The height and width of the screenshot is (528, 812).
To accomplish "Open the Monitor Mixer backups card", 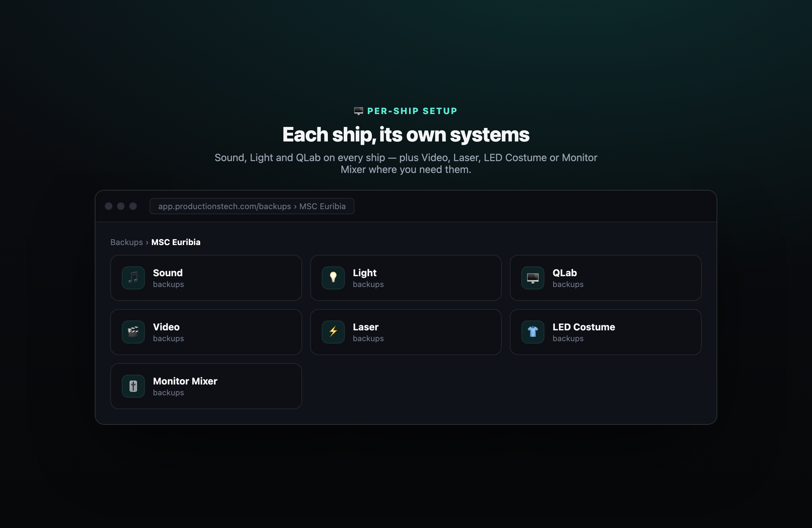I will (206, 387).
